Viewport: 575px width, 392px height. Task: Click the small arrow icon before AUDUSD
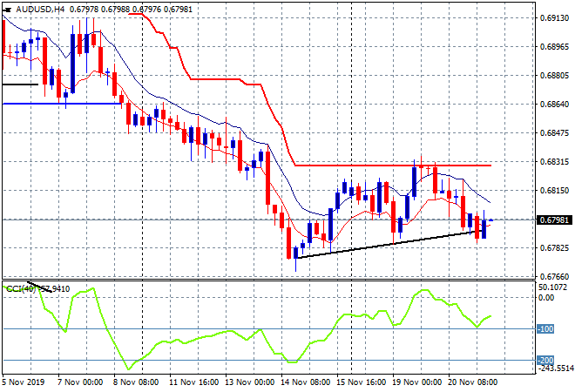[7, 10]
